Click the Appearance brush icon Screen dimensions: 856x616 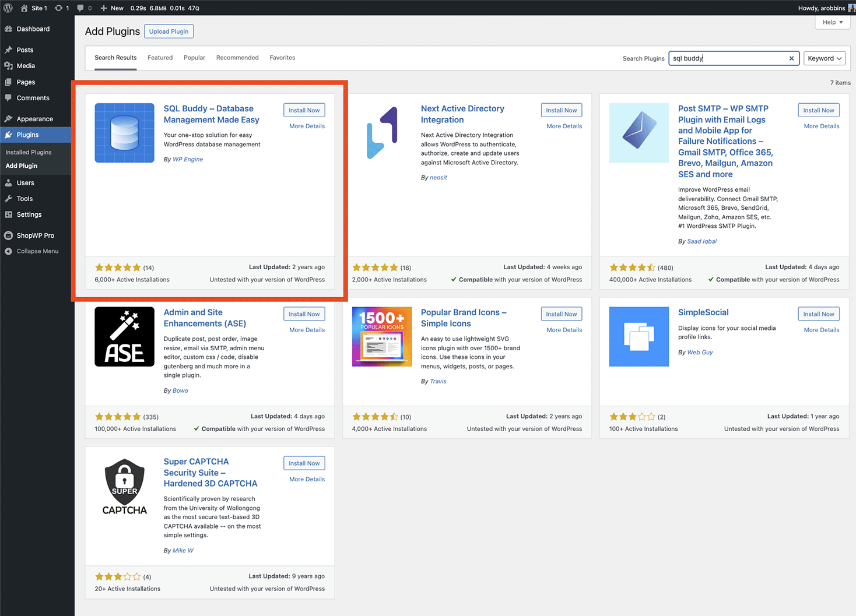tap(9, 119)
